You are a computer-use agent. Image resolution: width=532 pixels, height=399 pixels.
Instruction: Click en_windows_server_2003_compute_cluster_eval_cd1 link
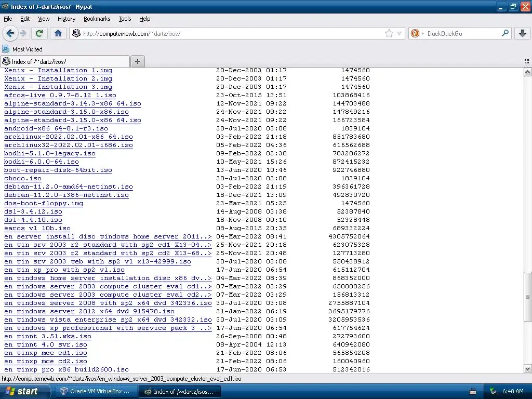pyautogui.click(x=108, y=286)
